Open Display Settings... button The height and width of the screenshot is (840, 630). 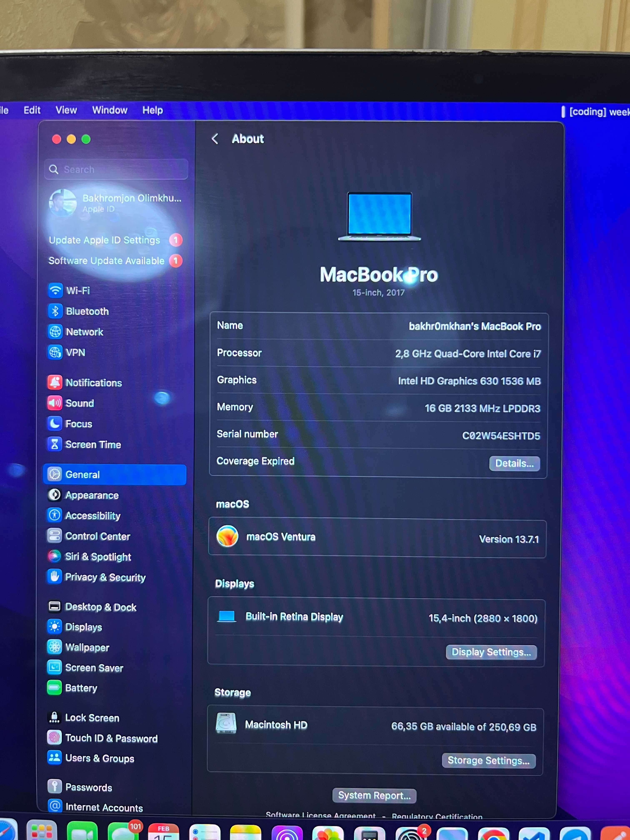491,652
